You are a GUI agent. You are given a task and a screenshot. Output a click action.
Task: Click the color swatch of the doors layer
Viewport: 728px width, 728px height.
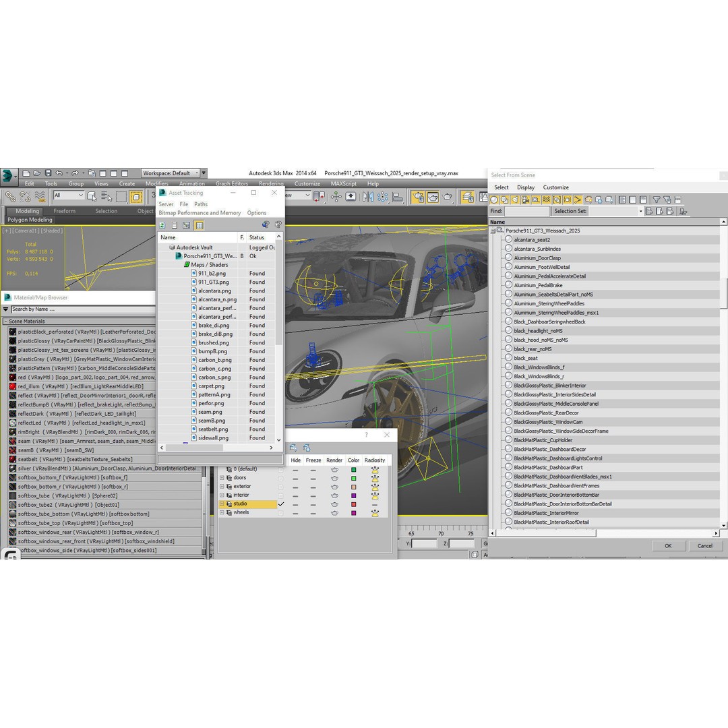point(353,478)
